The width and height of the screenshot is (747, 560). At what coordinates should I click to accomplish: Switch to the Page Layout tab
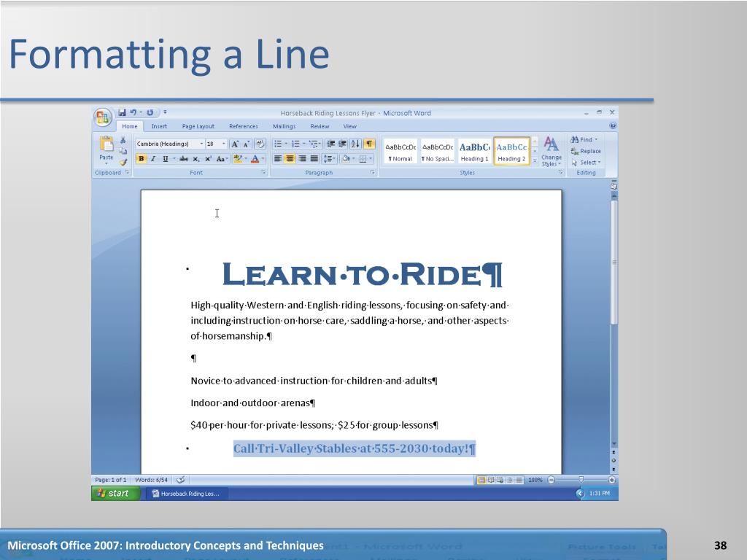pos(198,126)
